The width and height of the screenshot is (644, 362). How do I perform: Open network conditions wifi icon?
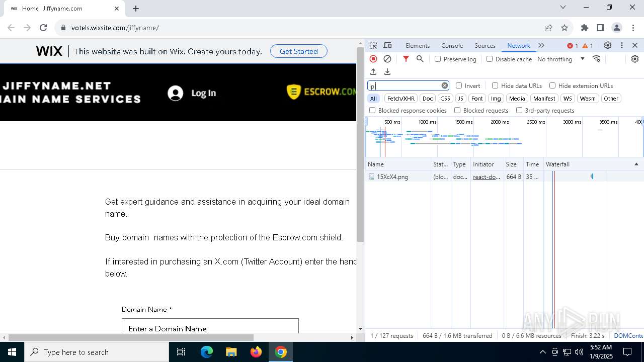pyautogui.click(x=597, y=59)
